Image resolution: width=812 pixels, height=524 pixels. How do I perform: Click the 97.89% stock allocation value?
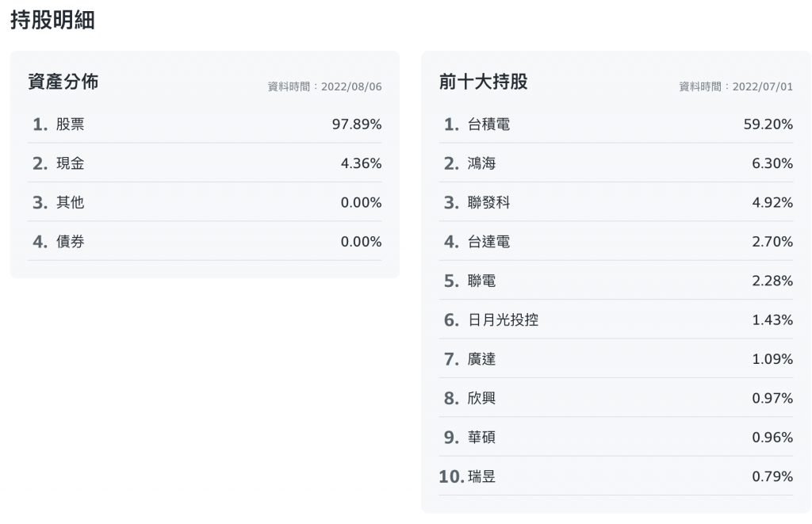356,124
